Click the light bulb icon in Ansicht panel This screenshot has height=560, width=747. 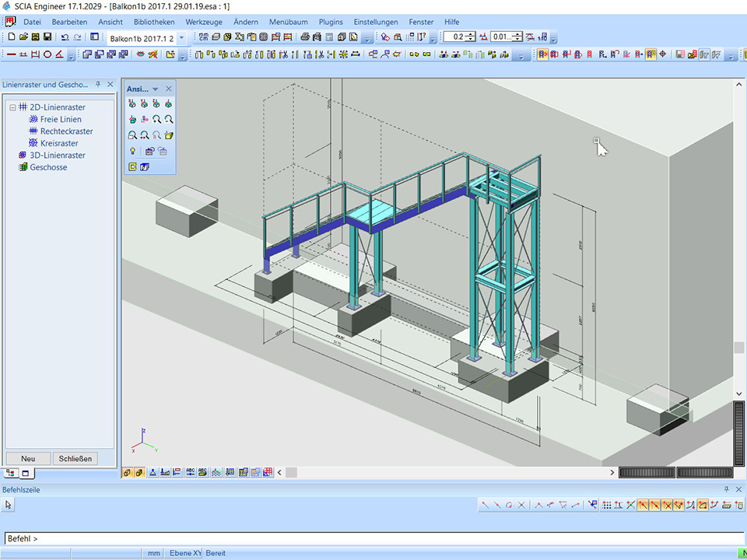pyautogui.click(x=132, y=151)
